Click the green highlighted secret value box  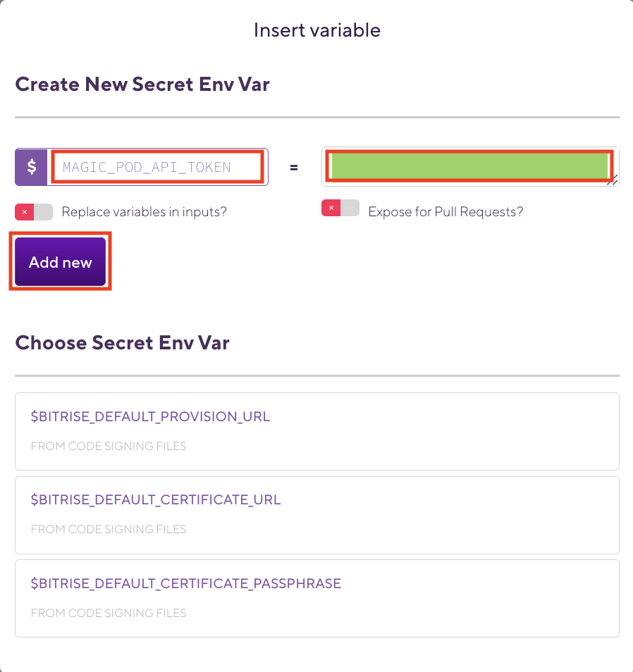(x=469, y=167)
